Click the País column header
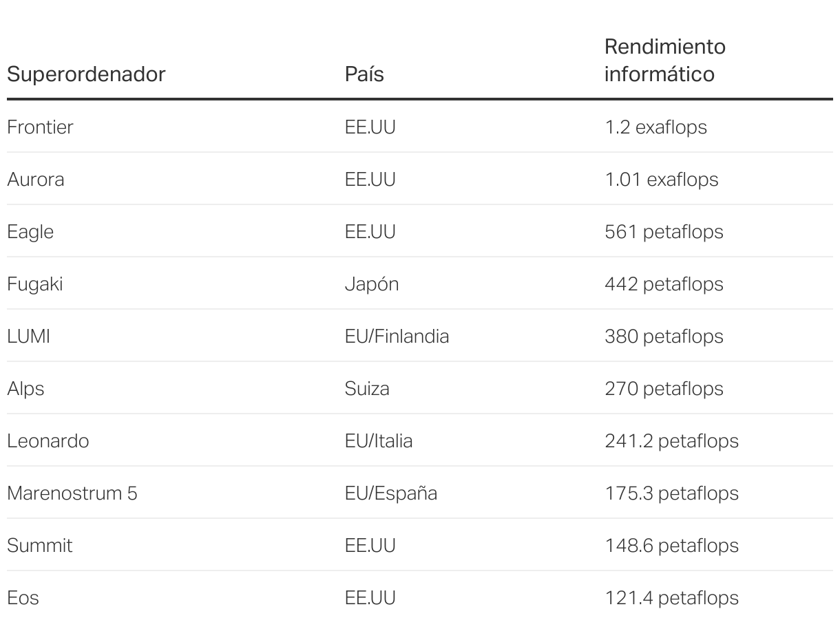Image resolution: width=840 pixels, height=629 pixels. pos(364,74)
